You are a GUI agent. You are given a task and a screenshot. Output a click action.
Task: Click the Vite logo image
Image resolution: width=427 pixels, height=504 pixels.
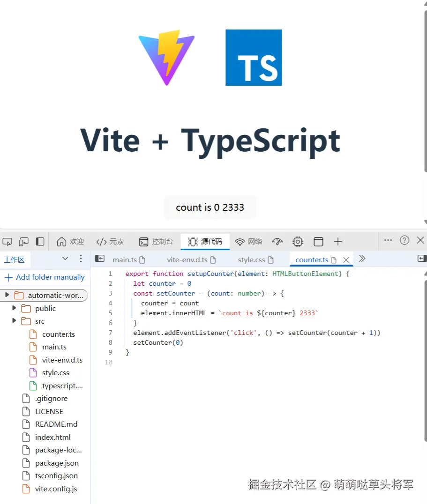166,58
